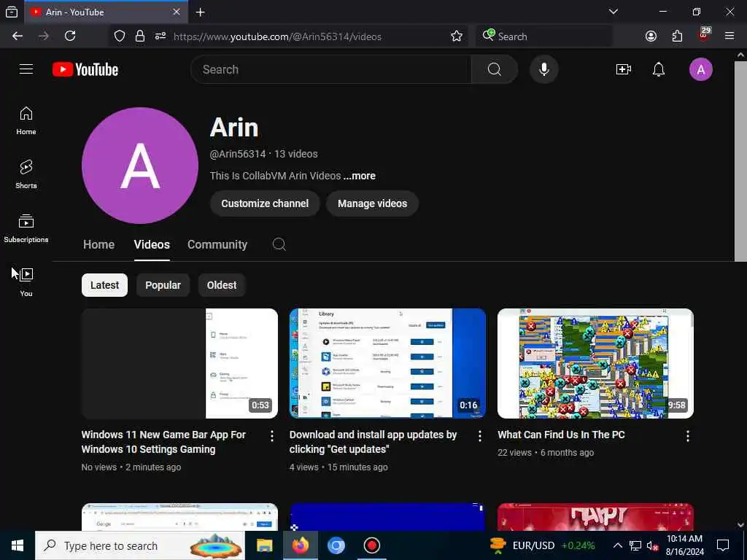Open Firefox View at tab bar start
This screenshot has height=560, width=747.
(12, 12)
